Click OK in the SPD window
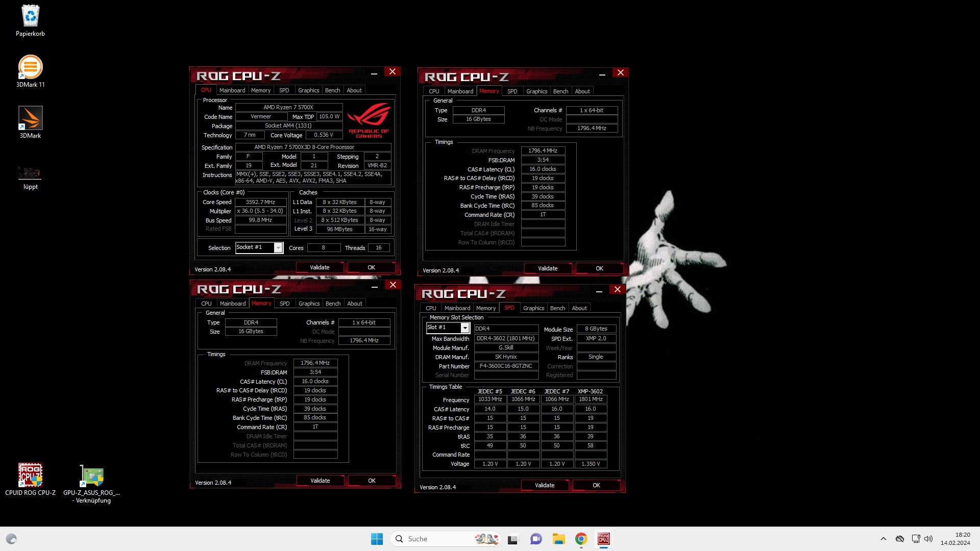 tap(596, 485)
